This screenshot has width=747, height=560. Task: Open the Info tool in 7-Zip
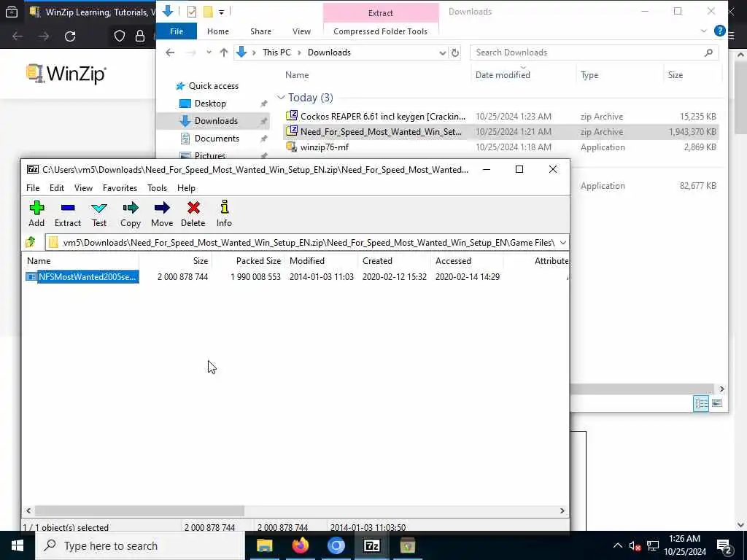224,214
